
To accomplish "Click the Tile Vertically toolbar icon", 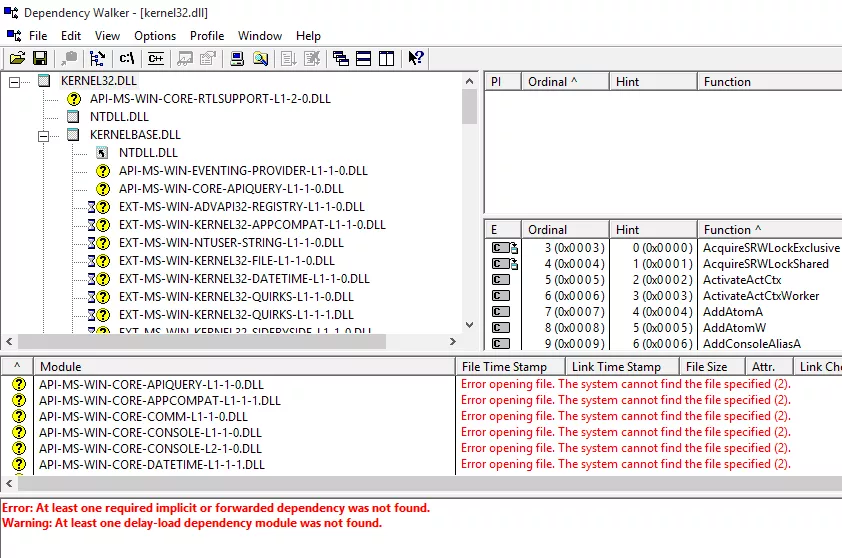I will tap(387, 58).
